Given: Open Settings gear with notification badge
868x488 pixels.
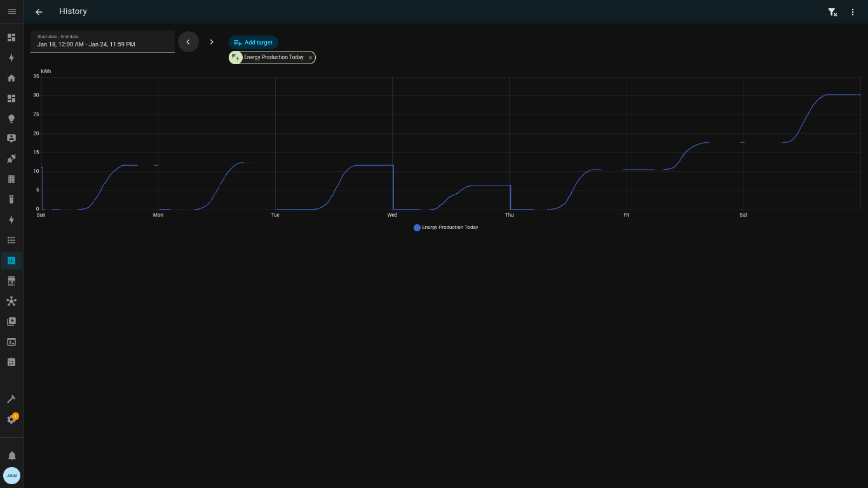Looking at the screenshot, I should (x=11, y=419).
